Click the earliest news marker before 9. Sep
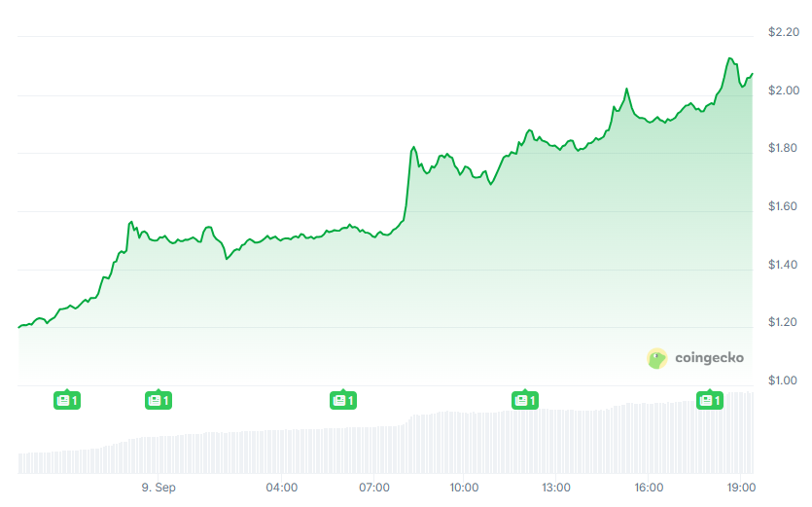This screenshot has width=812, height=507. (66, 400)
